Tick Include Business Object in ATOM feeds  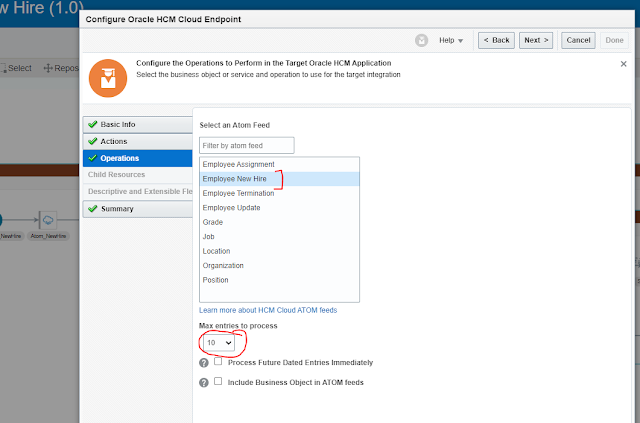[x=218, y=381]
